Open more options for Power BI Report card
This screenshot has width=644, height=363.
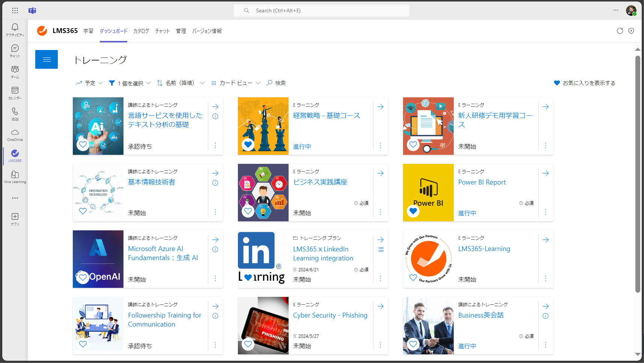[546, 212]
